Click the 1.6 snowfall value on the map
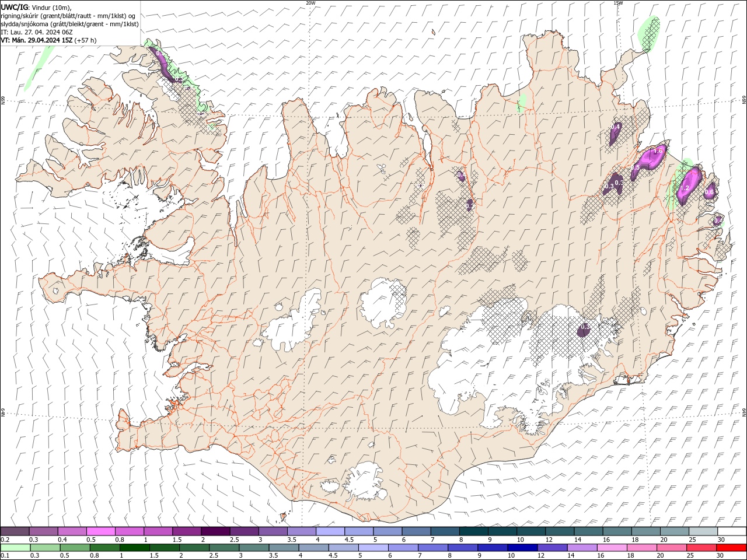Image resolution: width=747 pixels, height=560 pixels. pyautogui.click(x=658, y=150)
